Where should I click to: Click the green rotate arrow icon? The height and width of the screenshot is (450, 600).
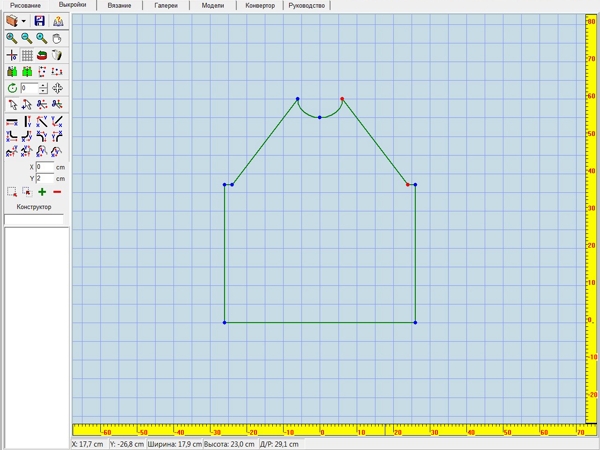tap(12, 88)
